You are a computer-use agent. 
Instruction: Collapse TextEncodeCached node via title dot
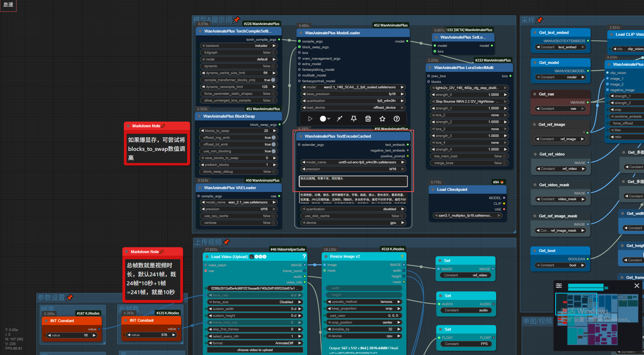click(x=300, y=136)
